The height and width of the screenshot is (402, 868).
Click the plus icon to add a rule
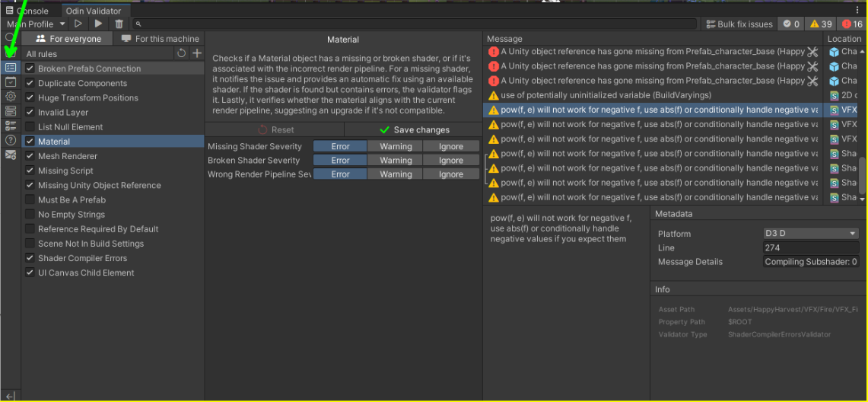196,53
